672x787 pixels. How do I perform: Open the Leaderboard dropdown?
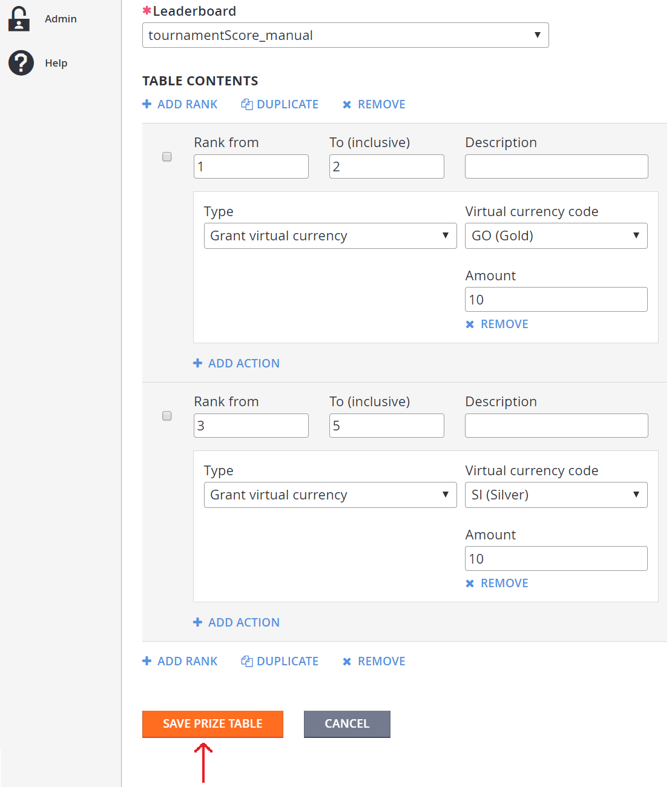click(x=345, y=35)
